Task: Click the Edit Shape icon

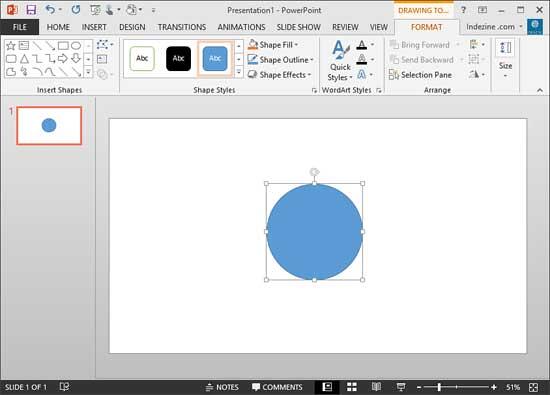Action: tap(103, 45)
